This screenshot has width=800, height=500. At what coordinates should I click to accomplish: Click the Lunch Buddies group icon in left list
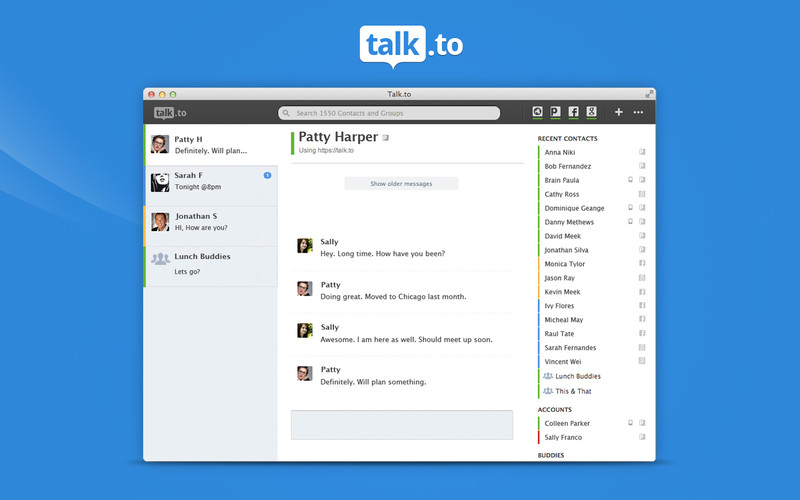pyautogui.click(x=160, y=259)
